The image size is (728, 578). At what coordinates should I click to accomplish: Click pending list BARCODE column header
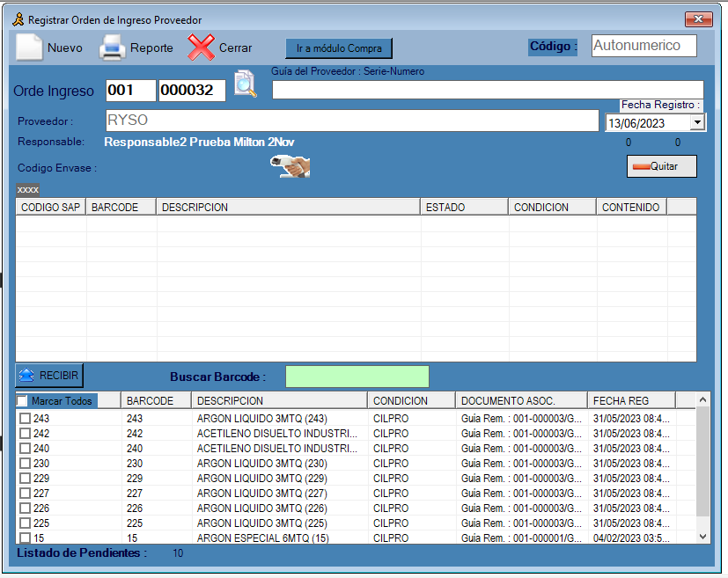click(156, 401)
